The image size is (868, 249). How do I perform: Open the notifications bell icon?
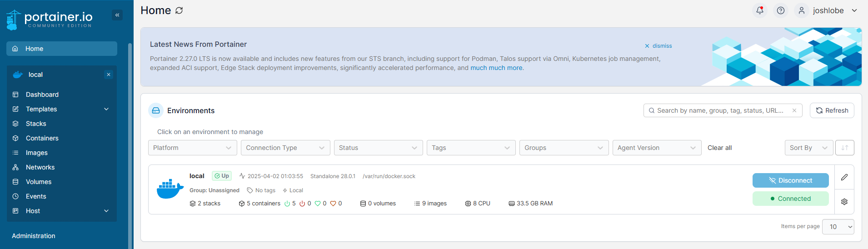[x=760, y=10]
